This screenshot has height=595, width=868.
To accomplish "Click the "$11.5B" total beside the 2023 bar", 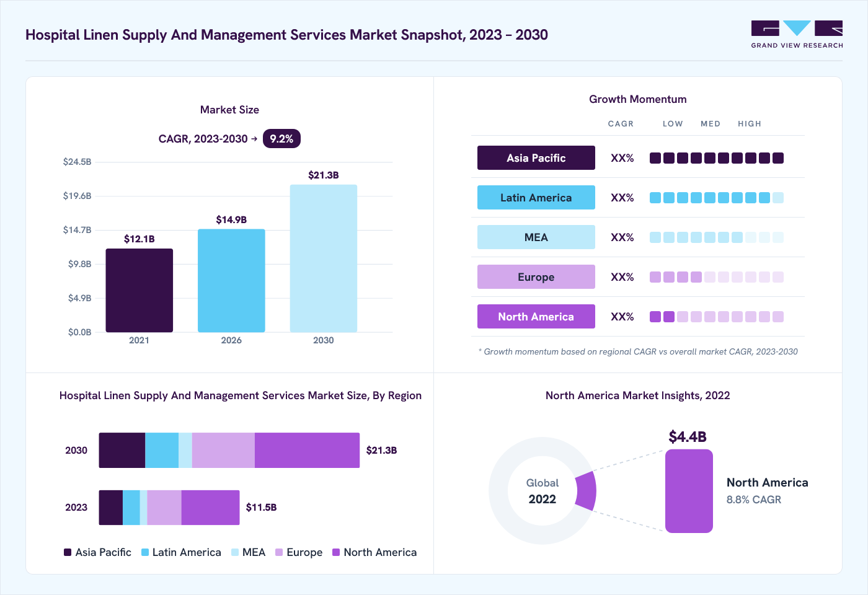I will click(x=261, y=508).
